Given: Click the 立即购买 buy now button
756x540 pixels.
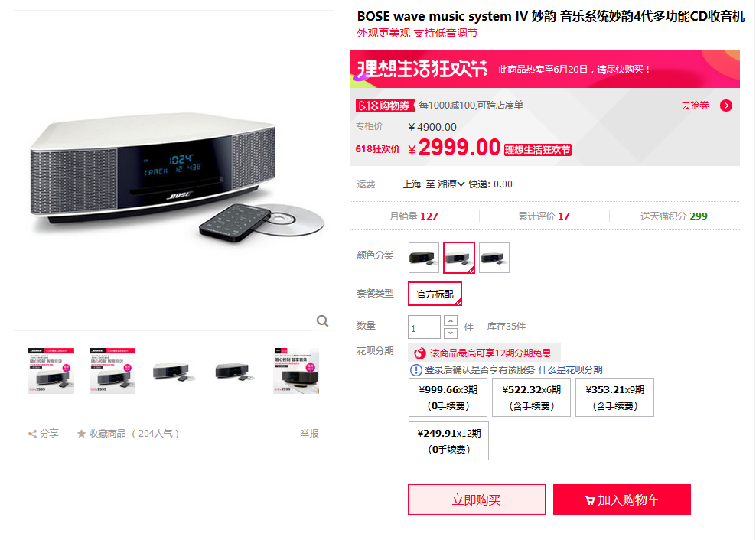Looking at the screenshot, I should [x=477, y=499].
